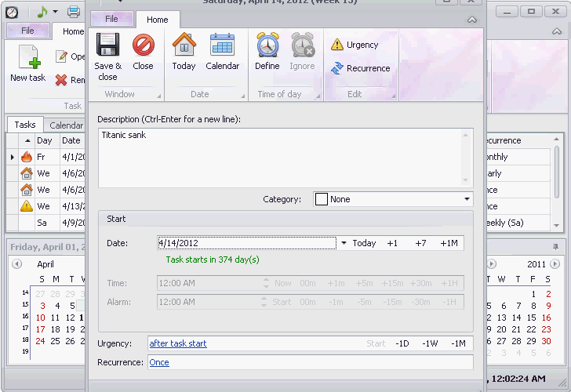The width and height of the screenshot is (571, 392).
Task: Click the Save & close floppy icon
Action: click(x=107, y=45)
